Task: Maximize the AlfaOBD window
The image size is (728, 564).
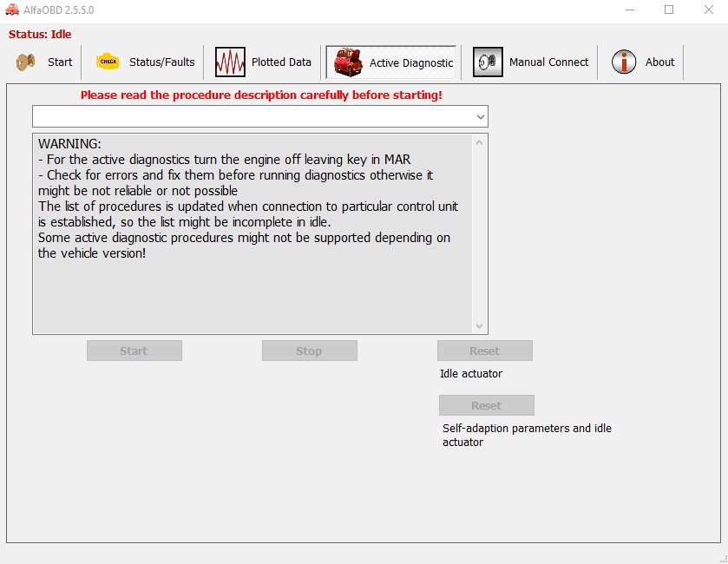Action: pyautogui.click(x=669, y=10)
